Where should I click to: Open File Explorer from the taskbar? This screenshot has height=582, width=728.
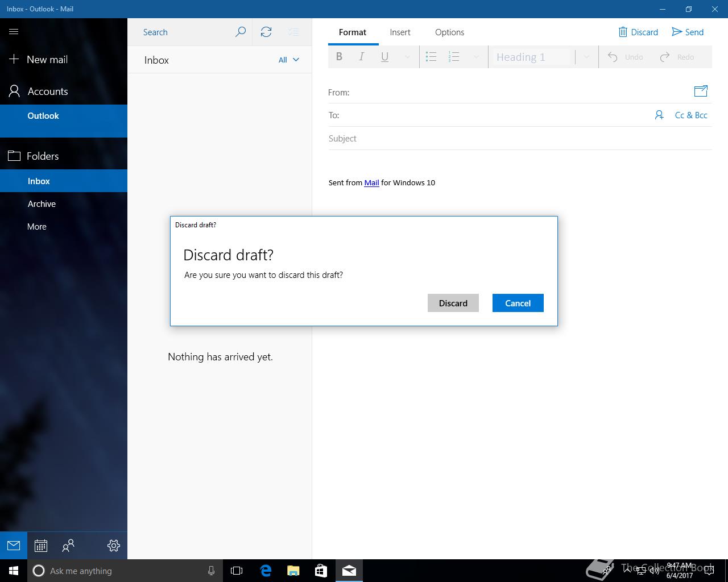coord(293,571)
